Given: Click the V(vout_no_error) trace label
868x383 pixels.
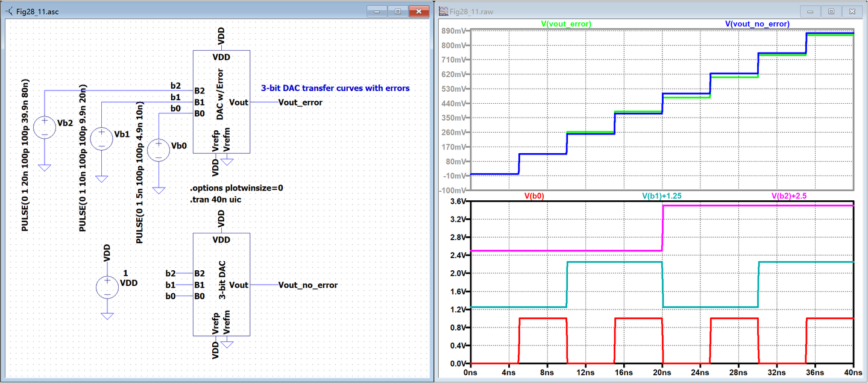Looking at the screenshot, I should pos(757,24).
